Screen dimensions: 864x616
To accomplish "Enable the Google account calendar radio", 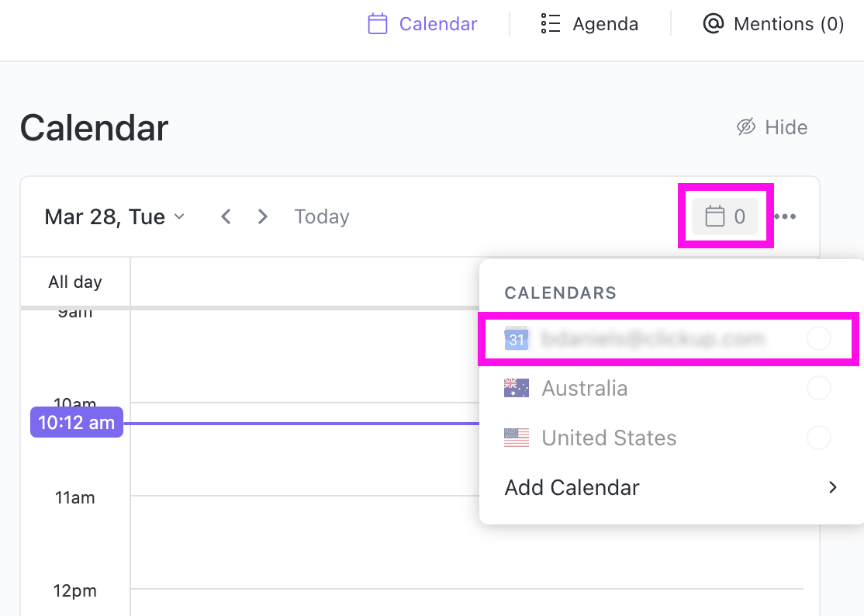I will [x=818, y=339].
